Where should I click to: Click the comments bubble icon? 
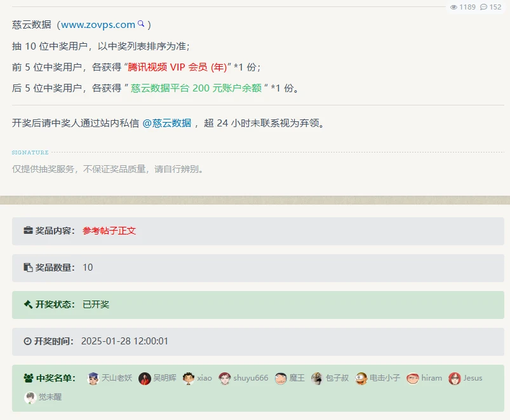tap(484, 7)
